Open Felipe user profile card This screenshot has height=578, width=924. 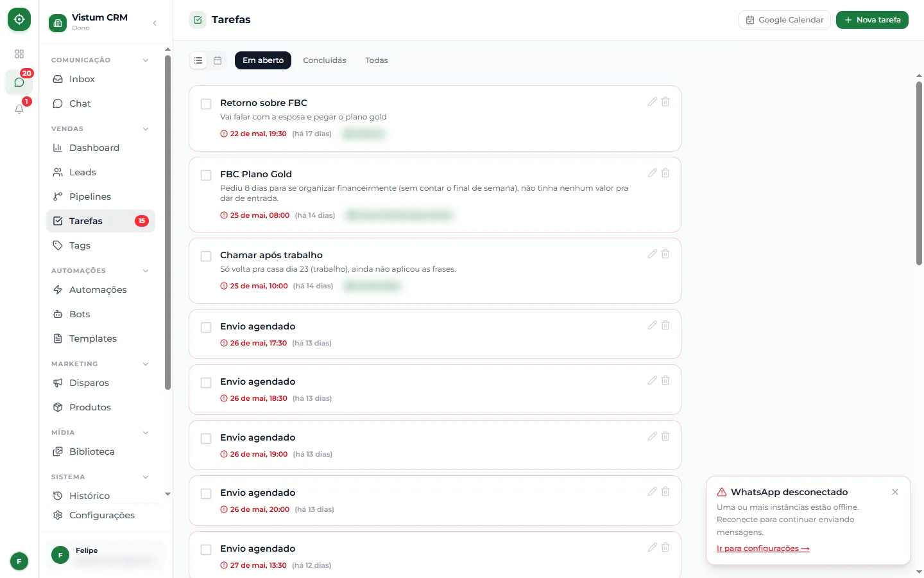click(105, 555)
